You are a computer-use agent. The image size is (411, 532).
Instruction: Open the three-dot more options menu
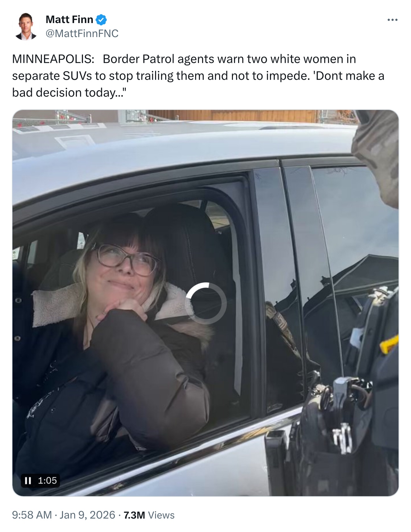coord(392,20)
